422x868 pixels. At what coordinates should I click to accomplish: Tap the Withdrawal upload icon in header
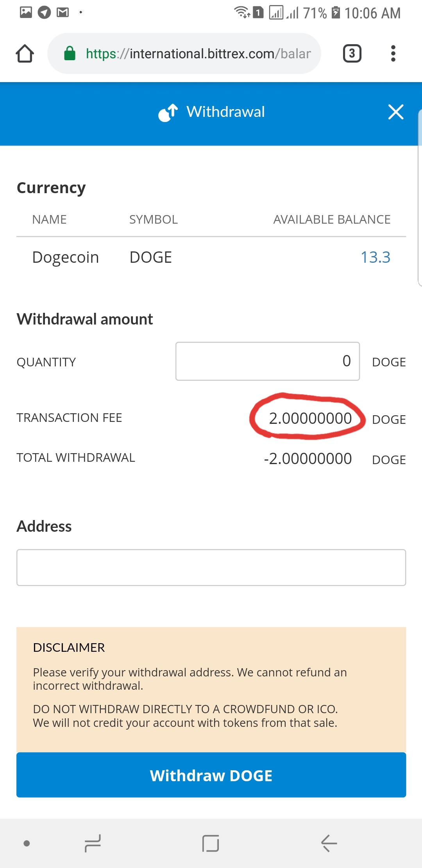[168, 113]
